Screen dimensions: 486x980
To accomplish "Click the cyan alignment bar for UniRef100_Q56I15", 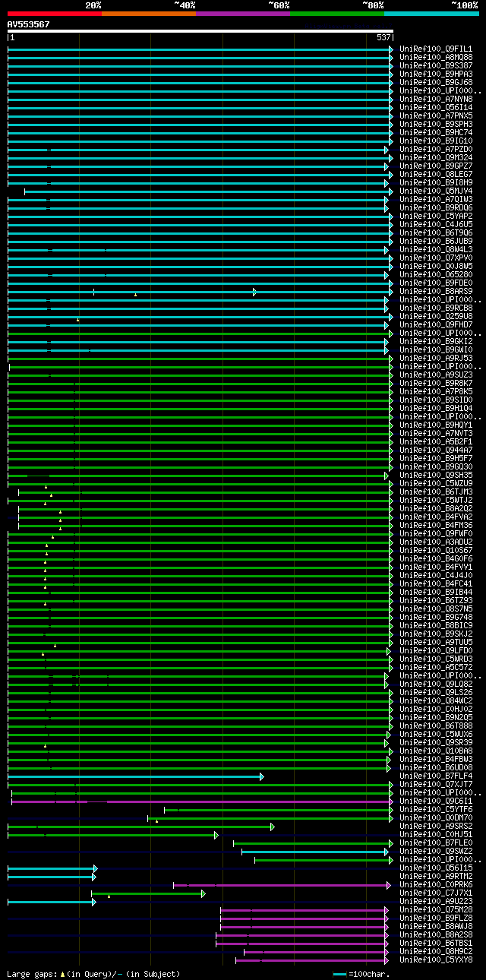I will pos(52,868).
